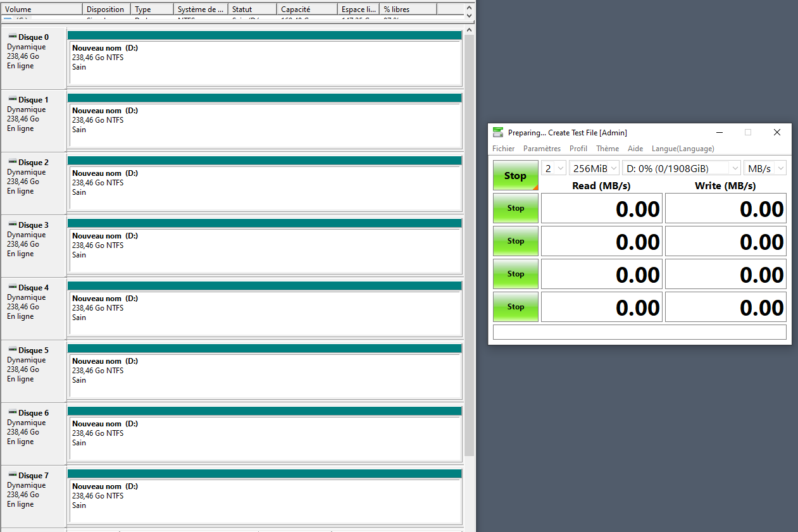The width and height of the screenshot is (798, 532).
Task: Open the test count dropdown showing 2
Action: click(554, 168)
